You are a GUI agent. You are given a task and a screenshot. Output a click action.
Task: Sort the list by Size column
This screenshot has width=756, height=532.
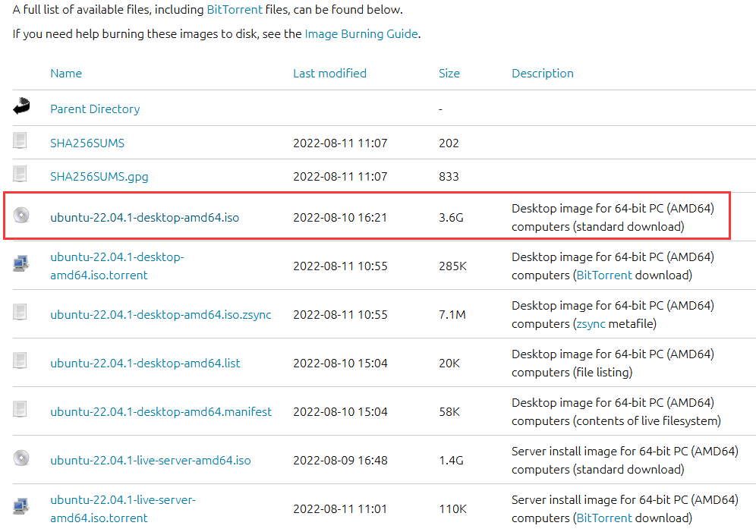[x=449, y=74]
